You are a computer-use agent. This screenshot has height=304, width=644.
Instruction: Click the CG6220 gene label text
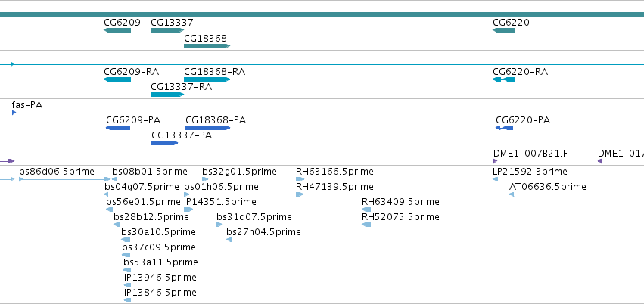tap(511, 23)
